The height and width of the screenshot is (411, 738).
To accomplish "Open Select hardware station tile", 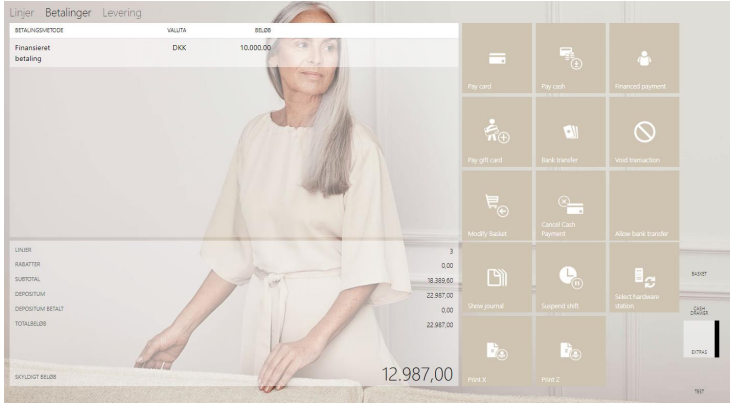I will click(644, 278).
